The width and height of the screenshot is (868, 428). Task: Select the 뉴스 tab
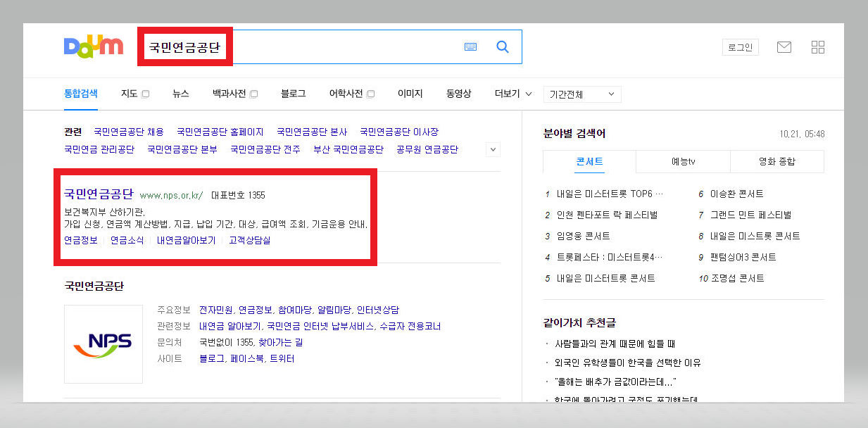pos(181,94)
